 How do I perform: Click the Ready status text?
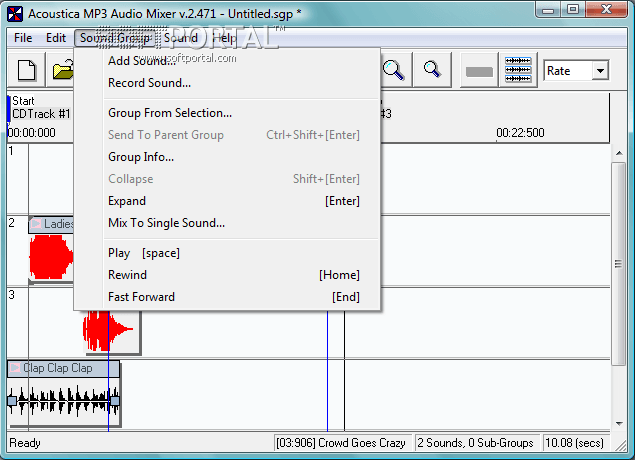[x=25, y=443]
